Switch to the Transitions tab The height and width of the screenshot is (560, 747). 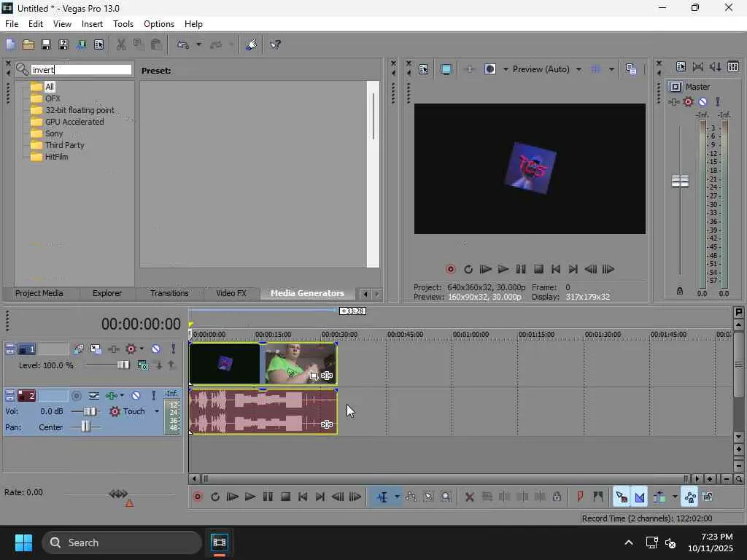coord(169,293)
